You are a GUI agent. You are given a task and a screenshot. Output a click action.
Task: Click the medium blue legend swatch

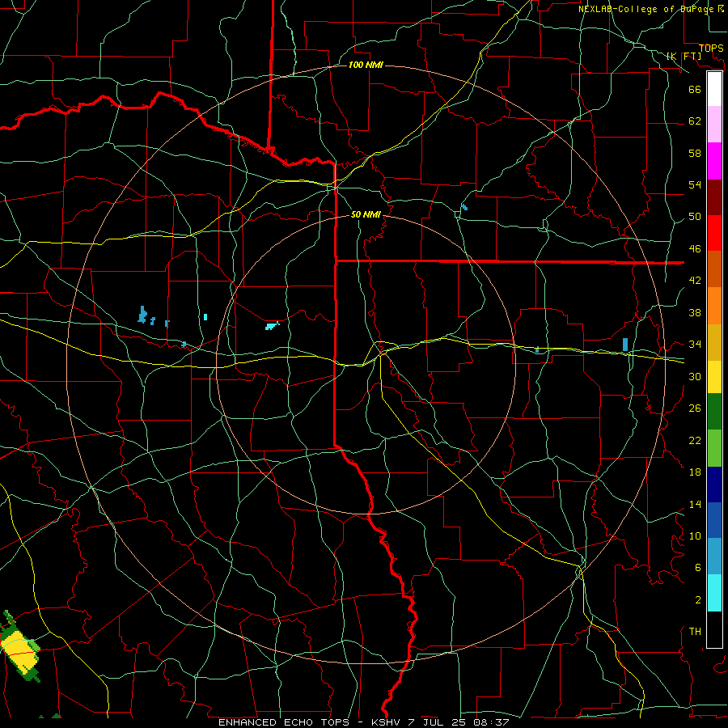(x=714, y=521)
